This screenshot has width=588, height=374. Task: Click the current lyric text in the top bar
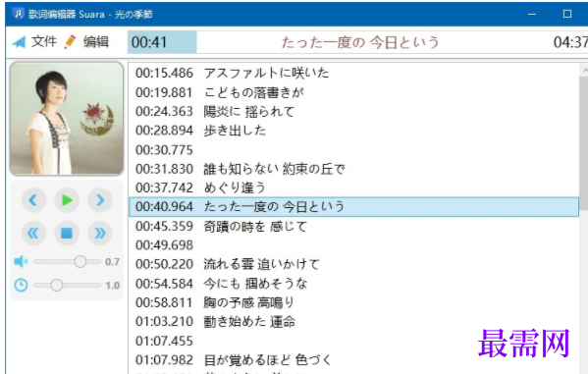coord(360,42)
